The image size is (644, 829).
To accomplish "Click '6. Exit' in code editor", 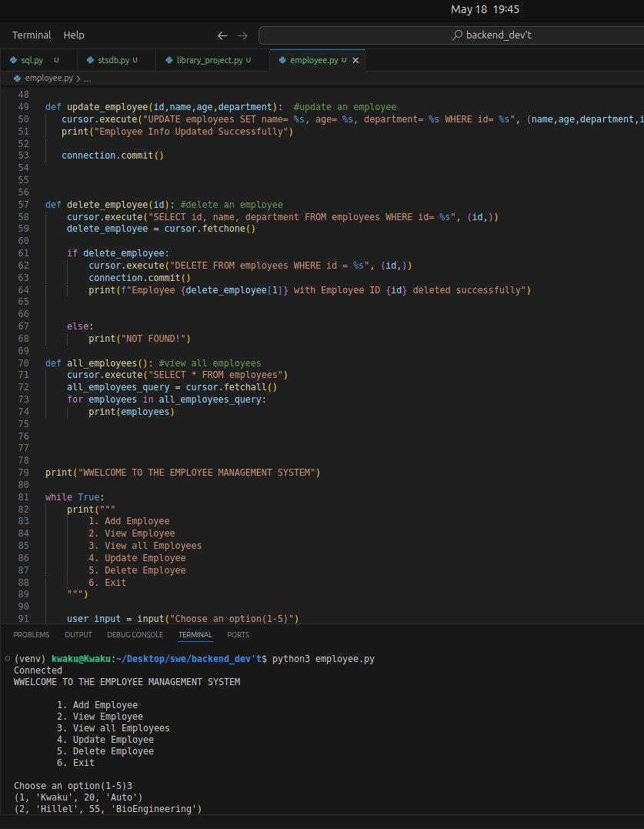I will click(108, 583).
